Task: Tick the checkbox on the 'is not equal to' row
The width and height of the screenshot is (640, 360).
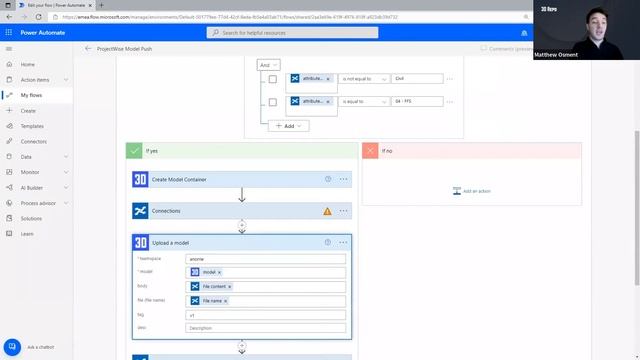Action: pyautogui.click(x=273, y=79)
